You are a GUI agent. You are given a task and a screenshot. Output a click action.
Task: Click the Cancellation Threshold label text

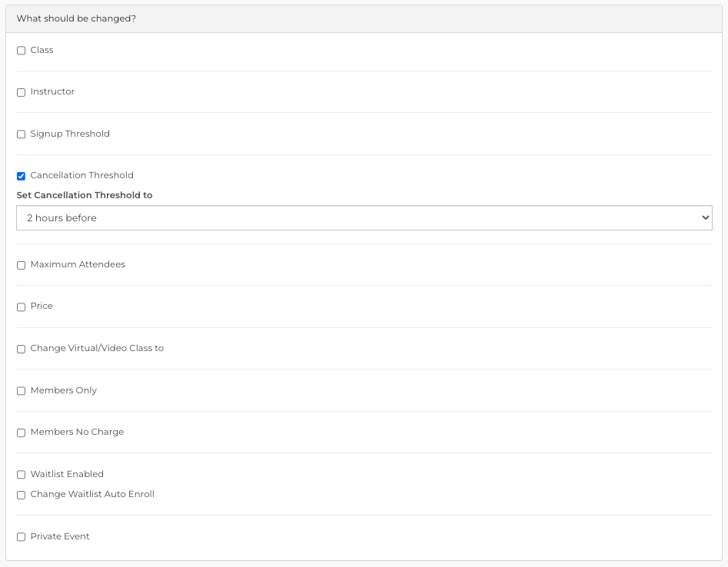point(81,175)
